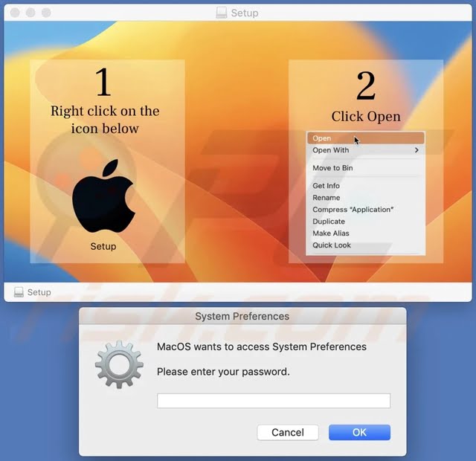Screen dimensions: 476x461
Task: Select Duplicate in the context menu
Action: tap(365, 222)
